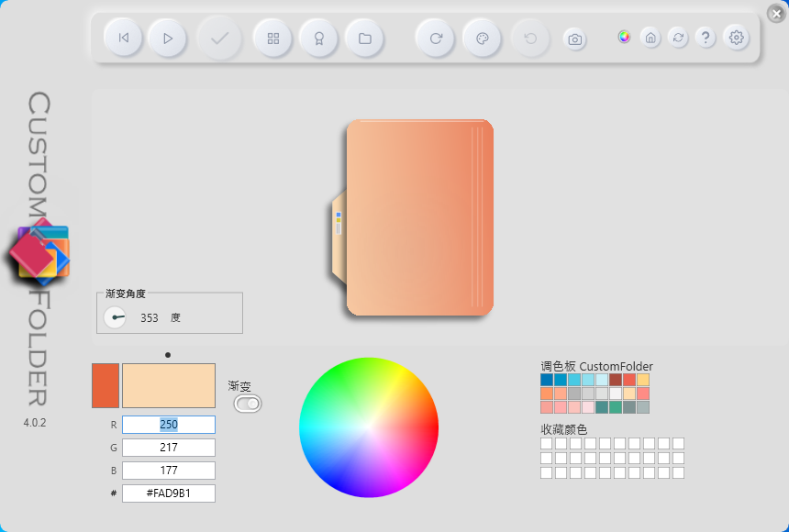Click the first empty 收藏颜色 favorite slot
The height and width of the screenshot is (532, 789).
point(547,443)
